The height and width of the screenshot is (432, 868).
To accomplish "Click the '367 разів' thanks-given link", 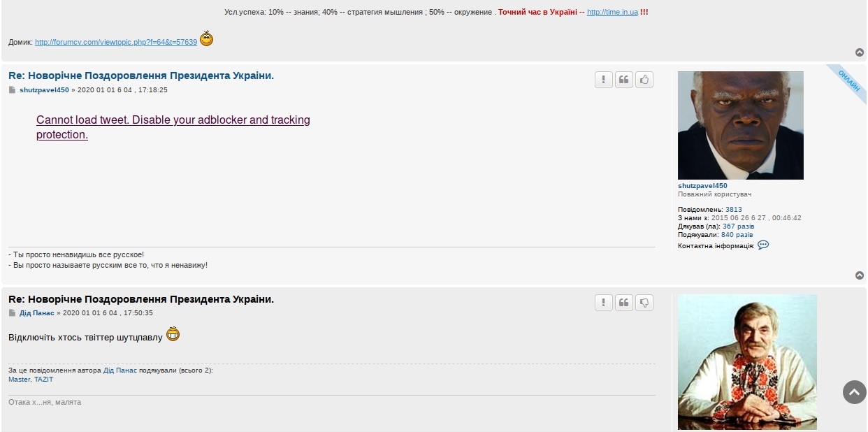I will point(738,226).
